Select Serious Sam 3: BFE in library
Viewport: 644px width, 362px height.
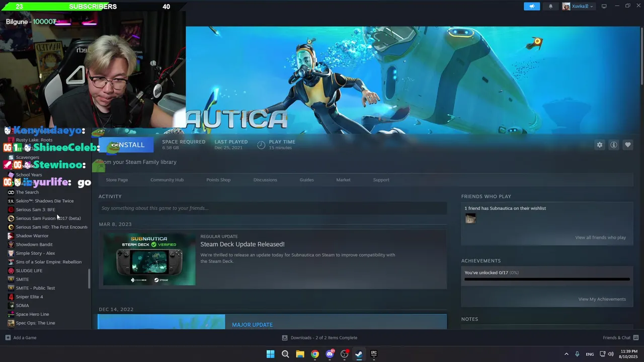click(35, 210)
